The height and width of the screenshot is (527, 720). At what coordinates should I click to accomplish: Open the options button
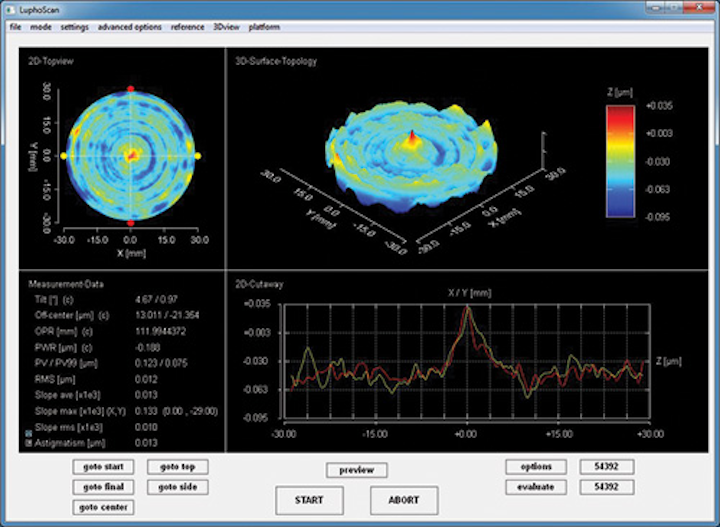coord(536,467)
